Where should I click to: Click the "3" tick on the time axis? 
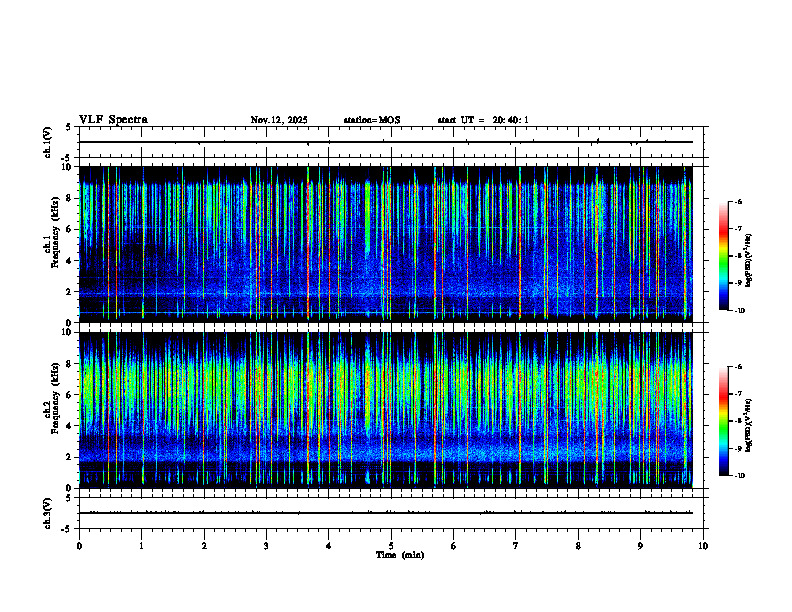point(266,546)
